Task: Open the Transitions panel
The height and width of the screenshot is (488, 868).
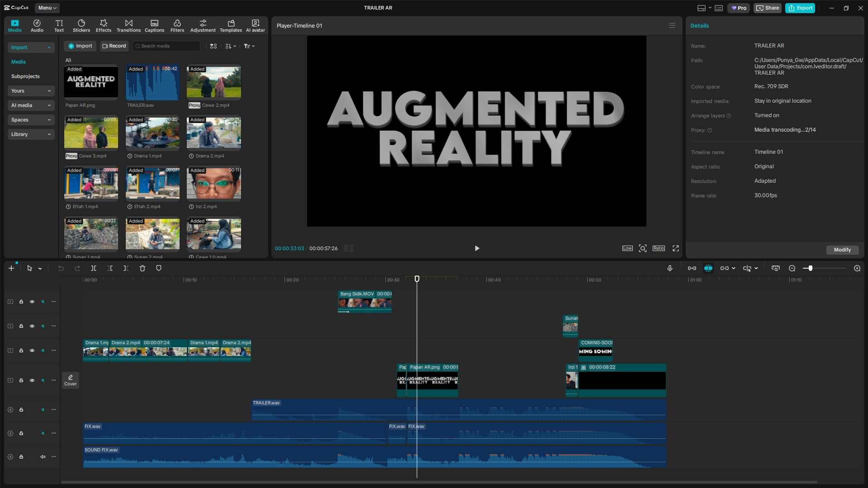Action: (x=128, y=26)
